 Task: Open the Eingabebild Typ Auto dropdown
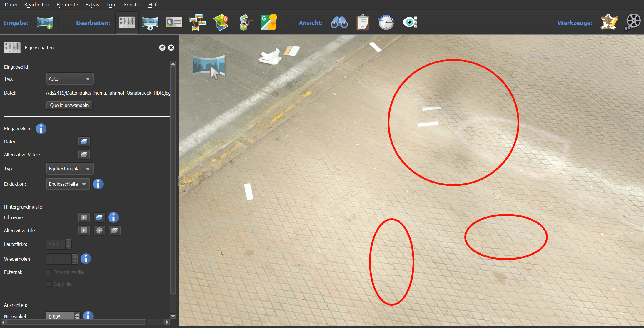(70, 79)
